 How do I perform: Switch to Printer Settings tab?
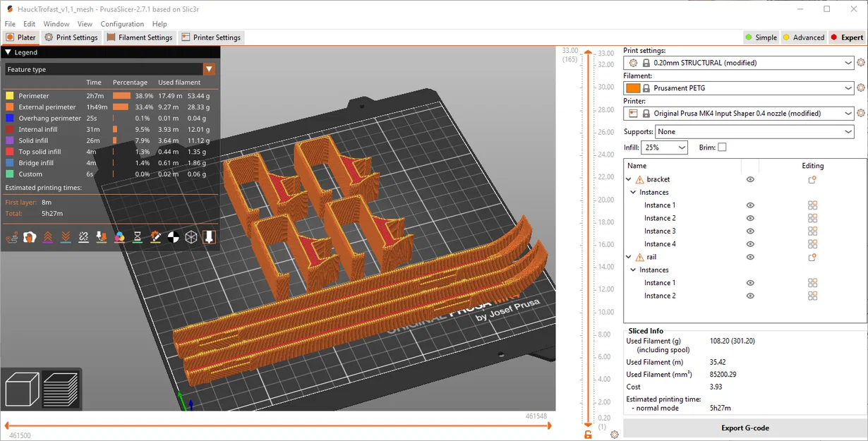click(x=211, y=37)
